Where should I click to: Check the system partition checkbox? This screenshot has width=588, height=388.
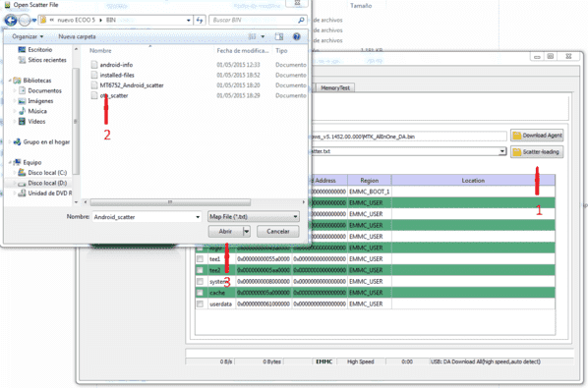pyautogui.click(x=200, y=281)
